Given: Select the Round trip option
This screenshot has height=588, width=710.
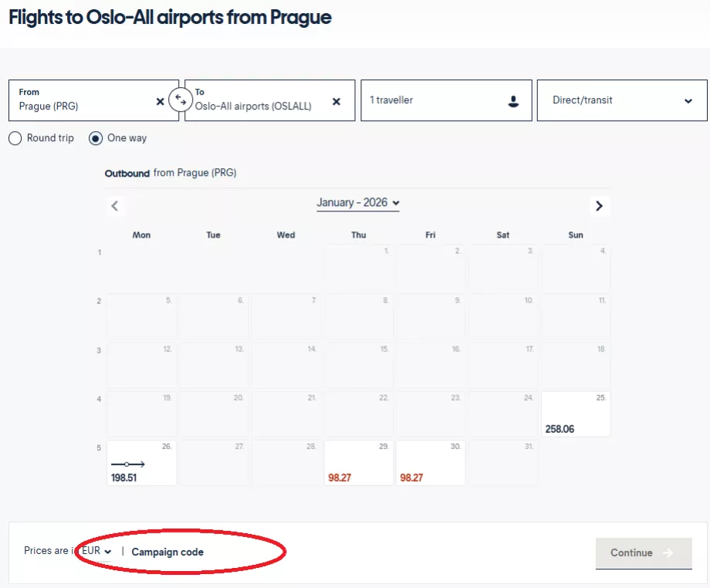Looking at the screenshot, I should coord(15,138).
